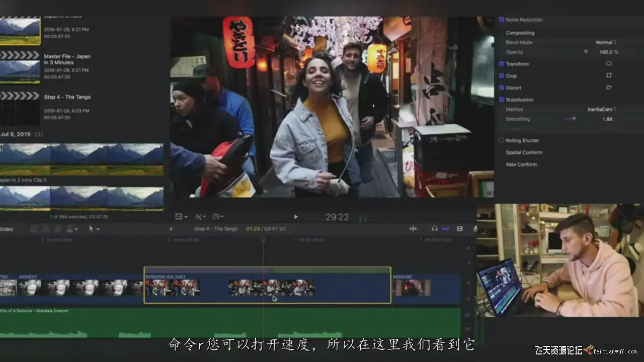Screen dimensions: 644x362
Task: Uncheck the Transform checkbox
Action: pyautogui.click(x=501, y=64)
